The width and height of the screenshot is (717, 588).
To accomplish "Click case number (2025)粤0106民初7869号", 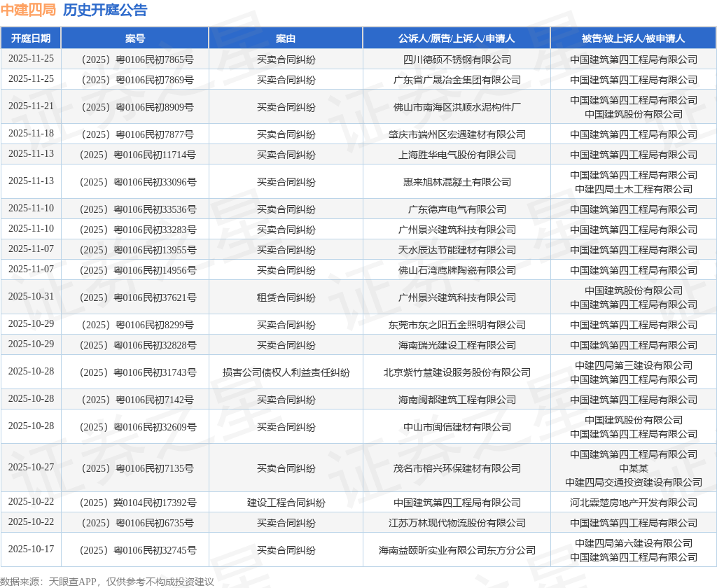I will coord(135,80).
